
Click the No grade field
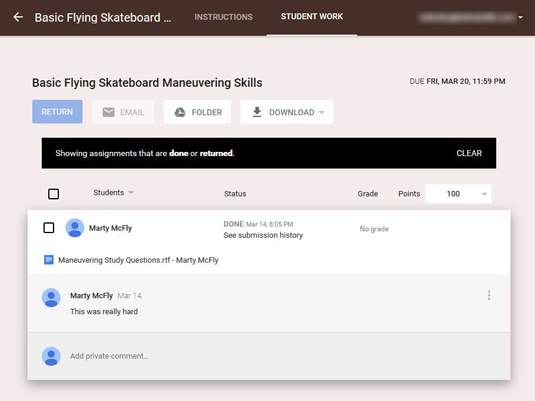(374, 229)
